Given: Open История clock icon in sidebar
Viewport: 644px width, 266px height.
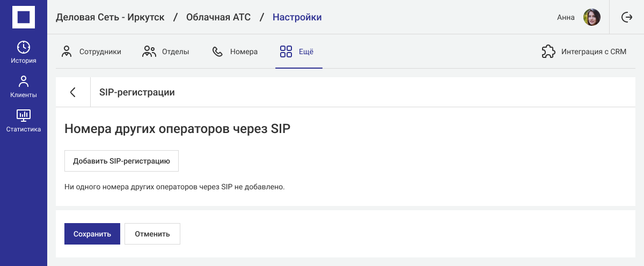Looking at the screenshot, I should 24,47.
